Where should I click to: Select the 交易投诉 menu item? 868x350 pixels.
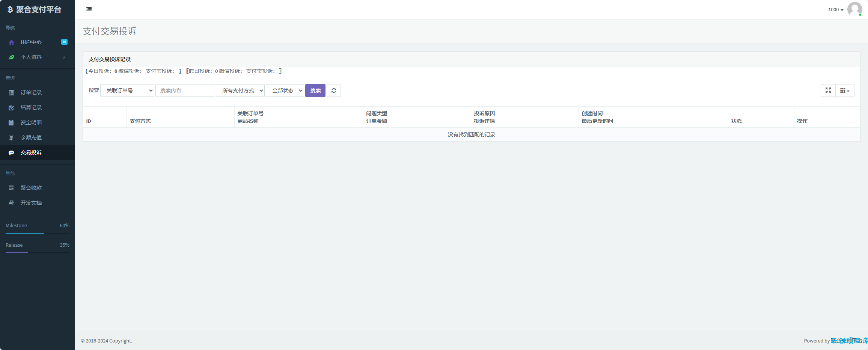click(38, 152)
